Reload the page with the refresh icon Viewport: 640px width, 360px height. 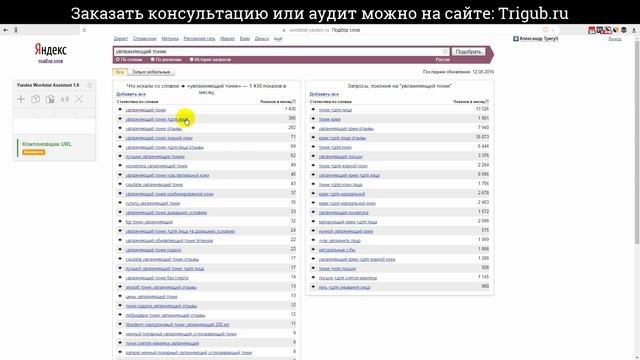click(84, 30)
